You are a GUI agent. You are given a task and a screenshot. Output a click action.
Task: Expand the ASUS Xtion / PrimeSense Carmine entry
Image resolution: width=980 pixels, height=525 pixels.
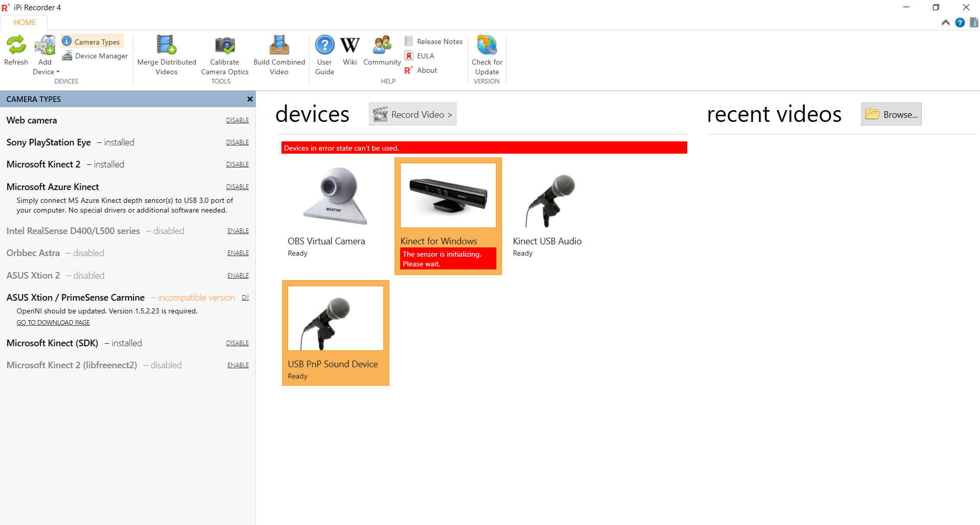click(x=76, y=298)
